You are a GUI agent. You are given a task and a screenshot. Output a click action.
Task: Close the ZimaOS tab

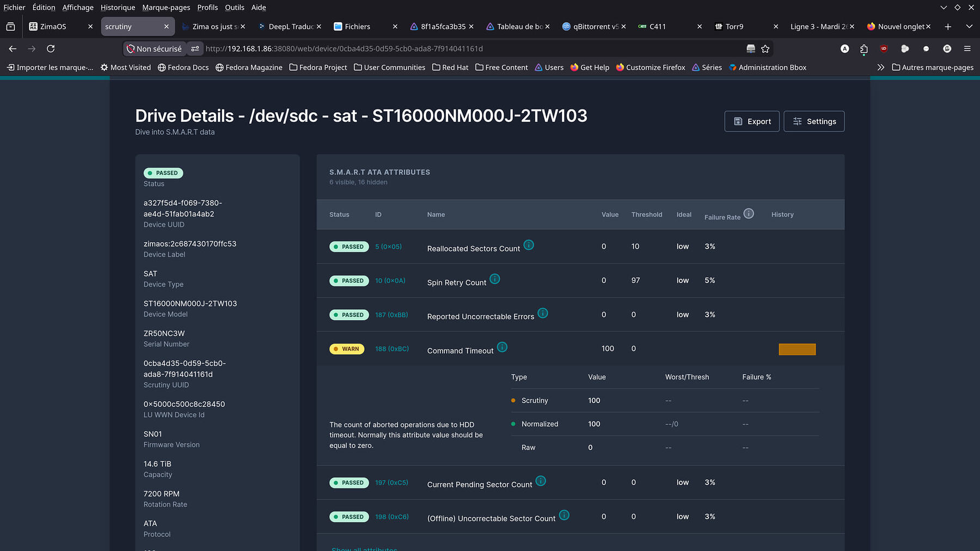pos(90,27)
